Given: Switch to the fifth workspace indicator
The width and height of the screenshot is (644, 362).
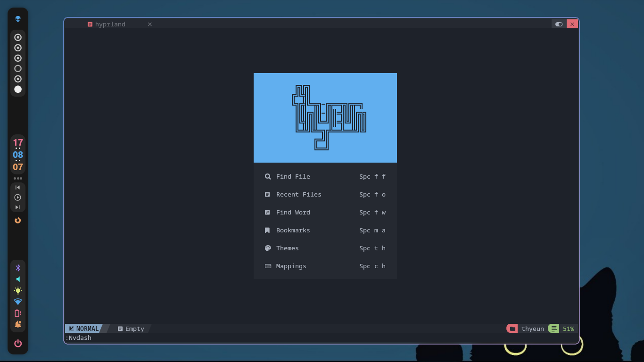Looking at the screenshot, I should [x=18, y=79].
